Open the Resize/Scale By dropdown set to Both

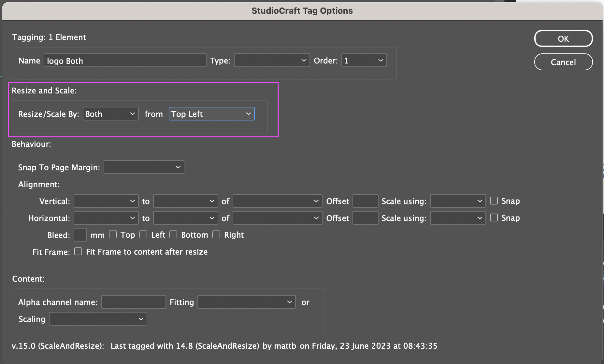click(x=111, y=114)
